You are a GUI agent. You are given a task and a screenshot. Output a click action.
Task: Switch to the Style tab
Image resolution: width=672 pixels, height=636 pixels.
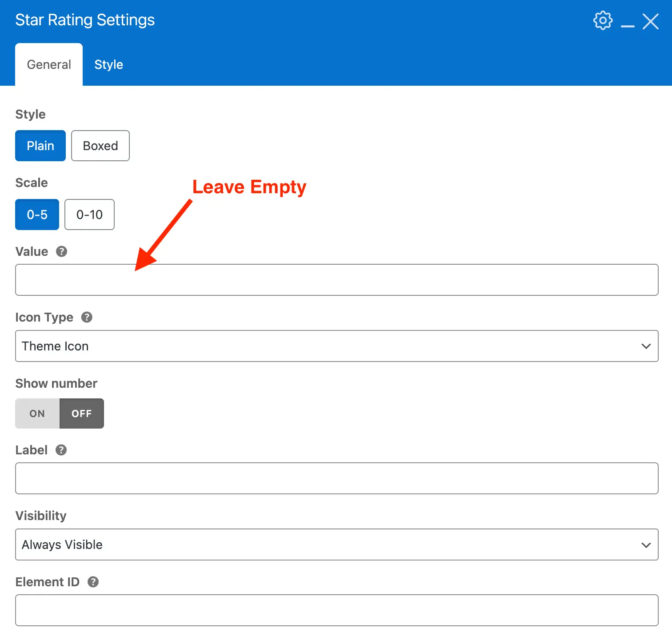click(108, 65)
